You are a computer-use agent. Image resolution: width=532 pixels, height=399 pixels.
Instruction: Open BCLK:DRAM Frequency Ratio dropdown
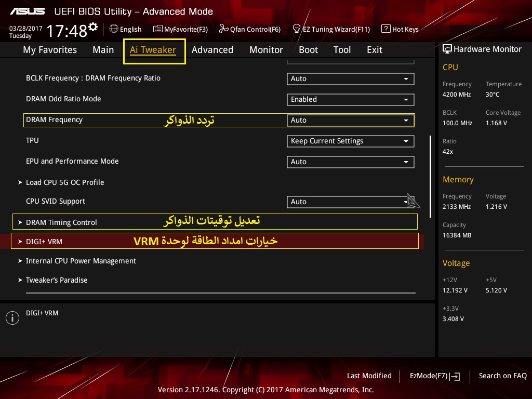pyautogui.click(x=351, y=79)
